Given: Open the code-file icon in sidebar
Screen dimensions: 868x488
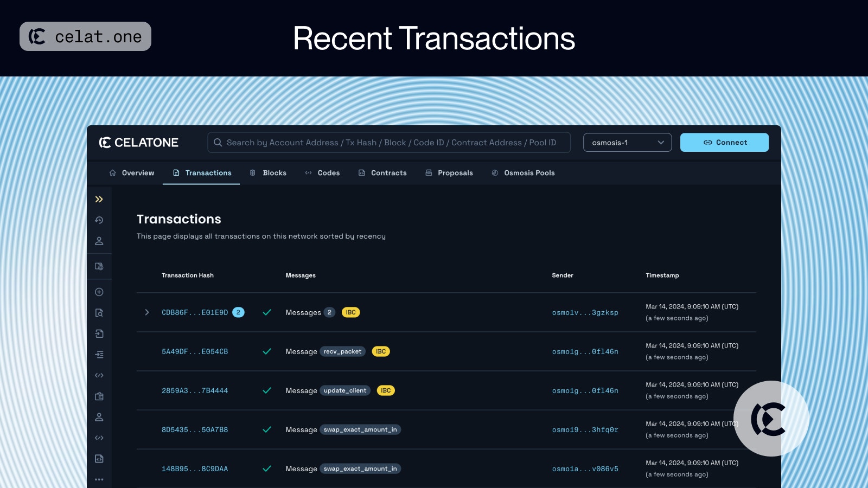Looking at the screenshot, I should click(99, 459).
